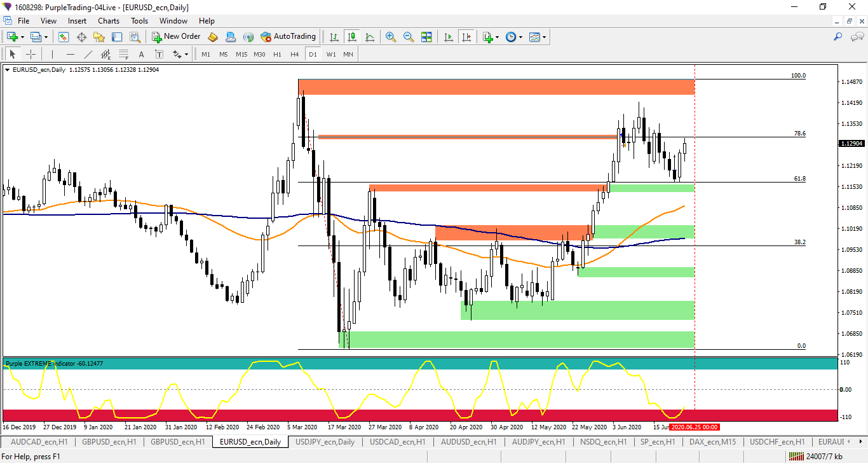The width and height of the screenshot is (868, 463).
Task: Expand the templates dropdown arrow
Action: (544, 37)
